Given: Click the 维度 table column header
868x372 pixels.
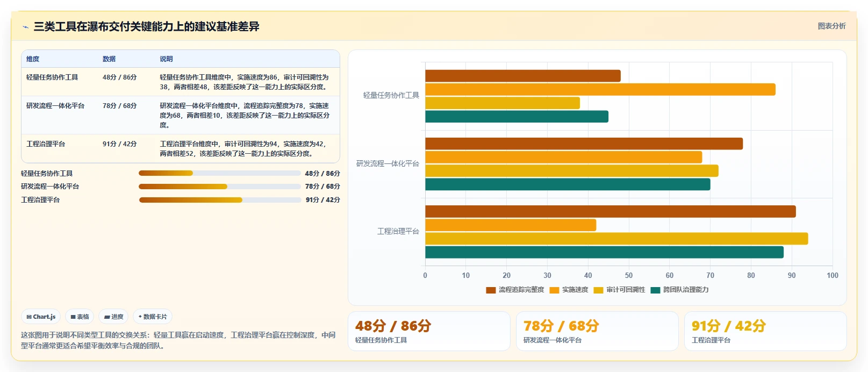Looking at the screenshot, I should tap(33, 59).
